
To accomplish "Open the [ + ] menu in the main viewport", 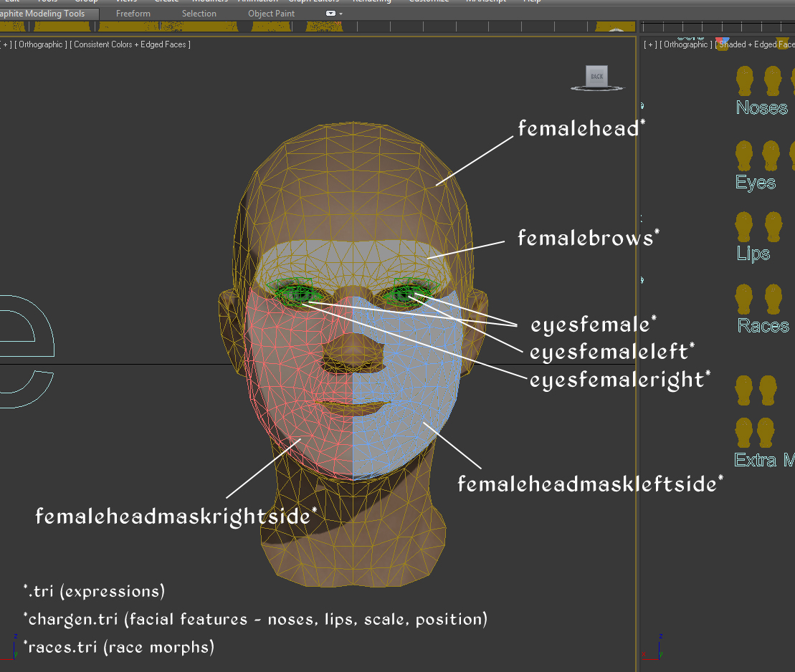I will pyautogui.click(x=6, y=44).
